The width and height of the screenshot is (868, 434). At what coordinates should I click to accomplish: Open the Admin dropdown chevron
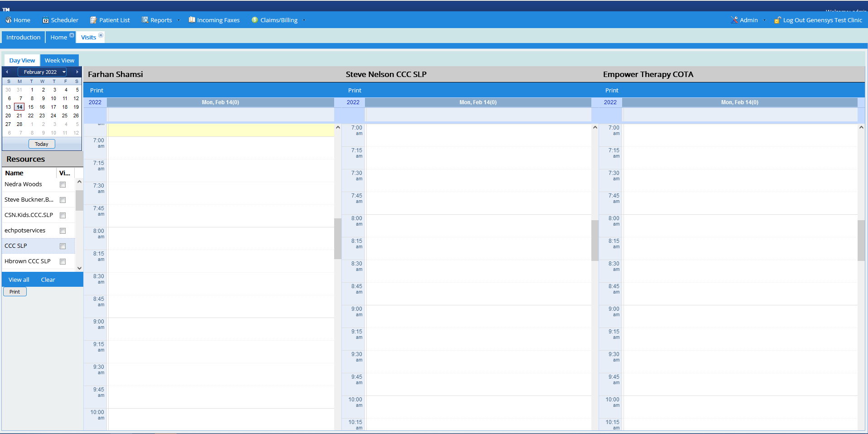point(765,20)
